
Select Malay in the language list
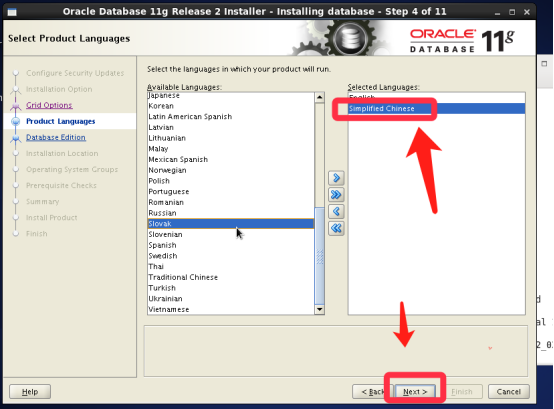click(x=231, y=149)
